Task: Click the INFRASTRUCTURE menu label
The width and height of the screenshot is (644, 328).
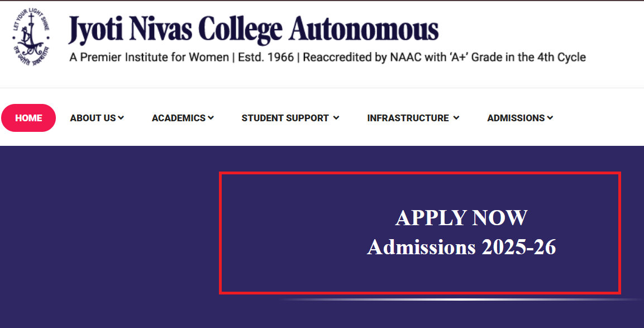Action: 408,118
